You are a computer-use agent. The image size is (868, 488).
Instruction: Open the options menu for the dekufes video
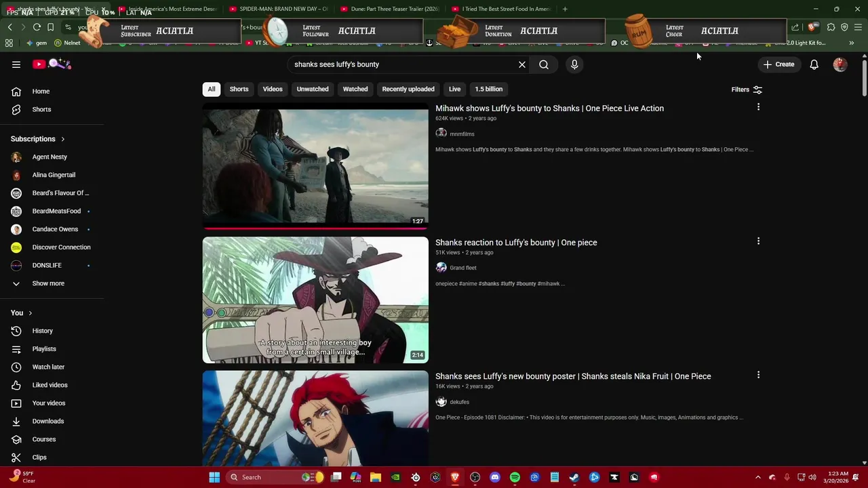click(758, 375)
